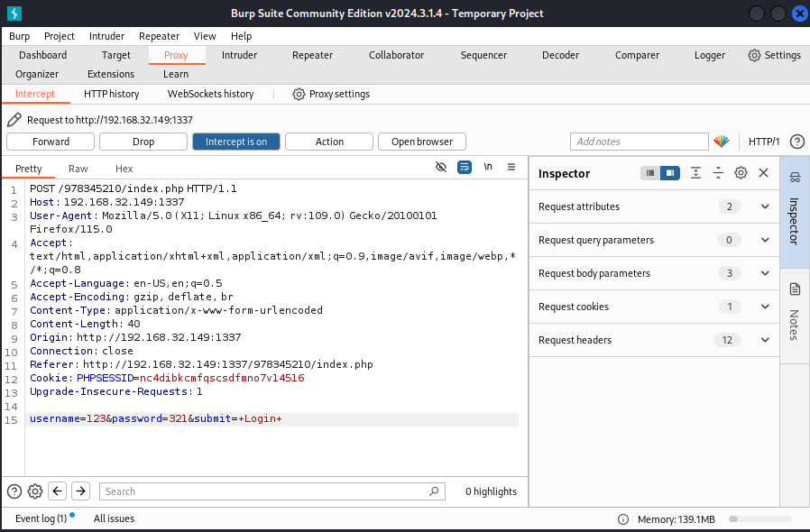Click the Search field below editor

(272, 491)
